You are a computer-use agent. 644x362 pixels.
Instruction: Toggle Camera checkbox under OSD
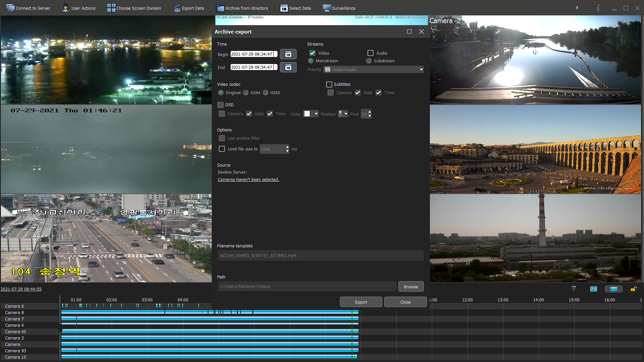pos(222,114)
